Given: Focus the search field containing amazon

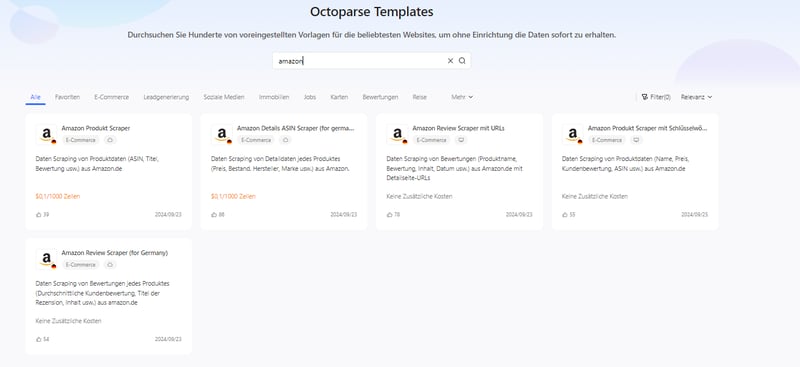Looking at the screenshot, I should click(x=371, y=61).
